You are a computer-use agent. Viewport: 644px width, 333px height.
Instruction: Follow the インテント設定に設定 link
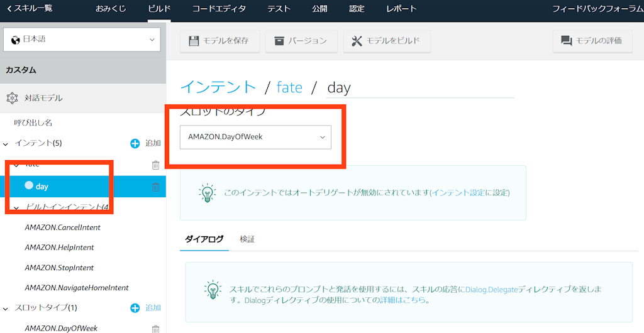click(x=470, y=192)
